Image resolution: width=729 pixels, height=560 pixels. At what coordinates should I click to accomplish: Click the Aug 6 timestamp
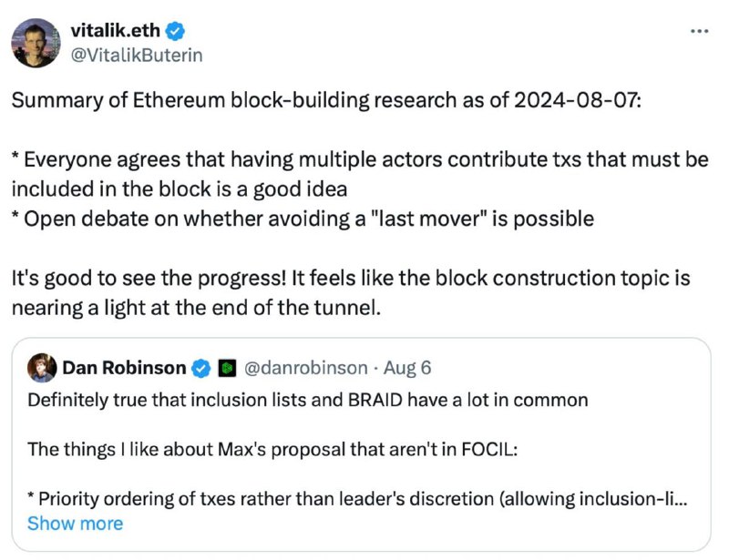coord(407,368)
